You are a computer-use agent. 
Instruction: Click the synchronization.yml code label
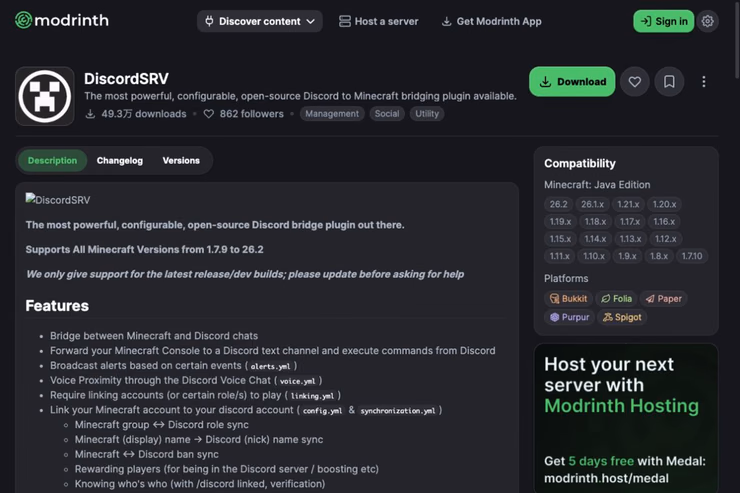point(398,411)
